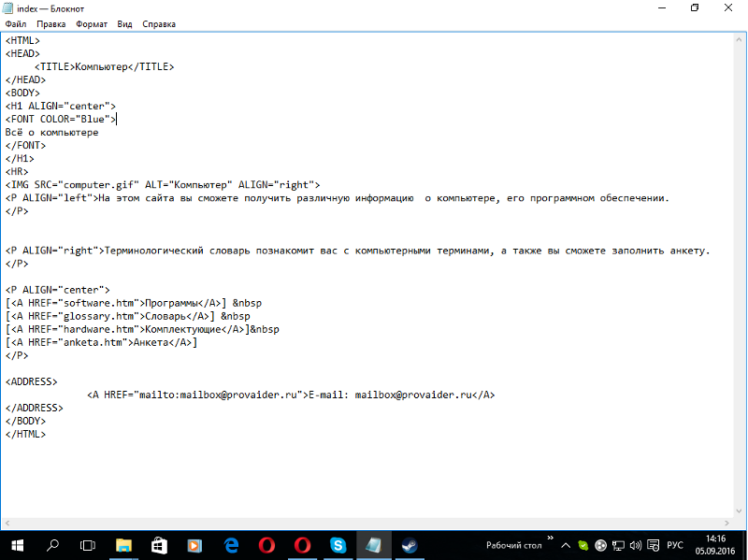Click the taskbar search magnifier icon
Viewport: 748px width, 560px height.
[52, 545]
